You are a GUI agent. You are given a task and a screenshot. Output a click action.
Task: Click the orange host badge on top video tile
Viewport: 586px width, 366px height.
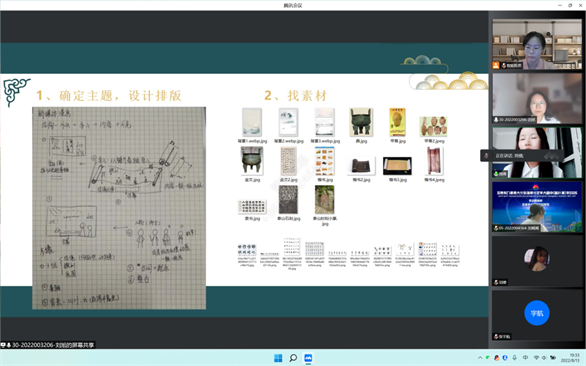pyautogui.click(x=496, y=65)
